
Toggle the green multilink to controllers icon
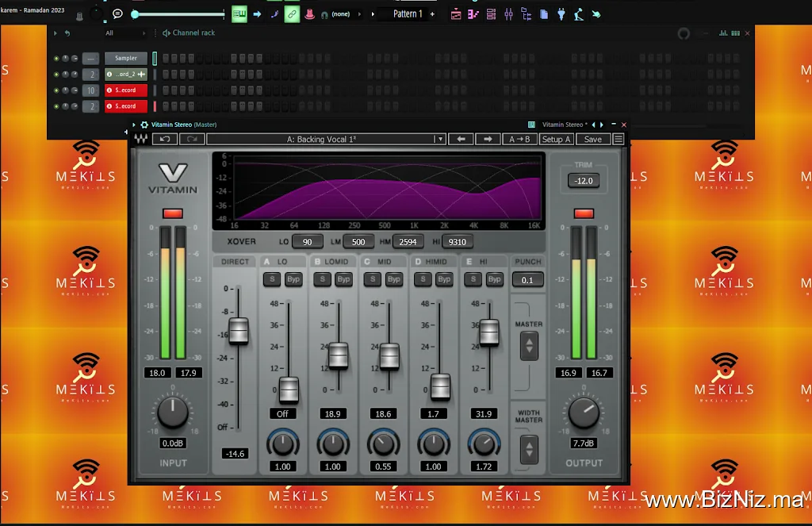tap(292, 14)
